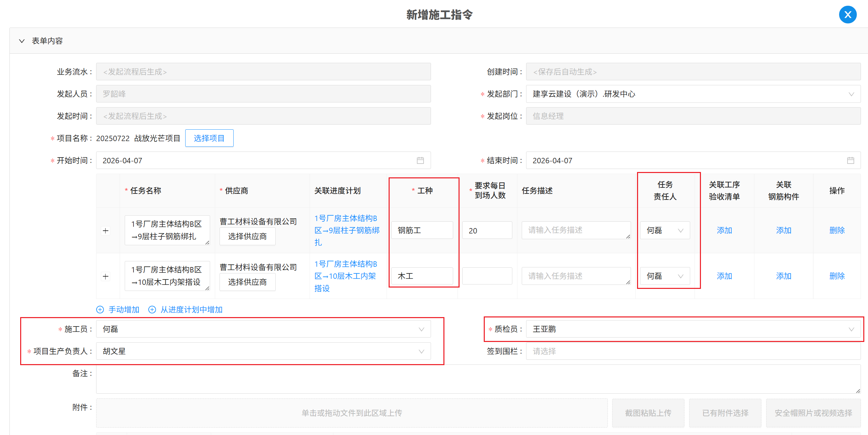Add 关联工序验收清单 for first row

pos(724,230)
